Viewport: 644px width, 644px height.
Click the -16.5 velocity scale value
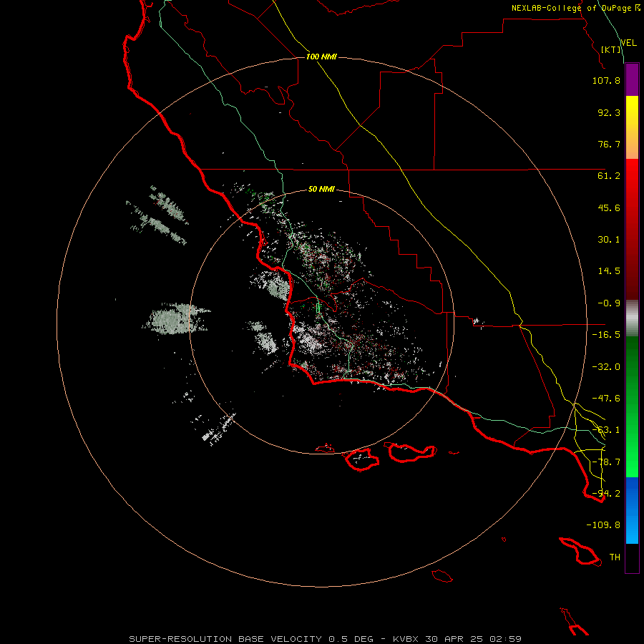(606, 335)
